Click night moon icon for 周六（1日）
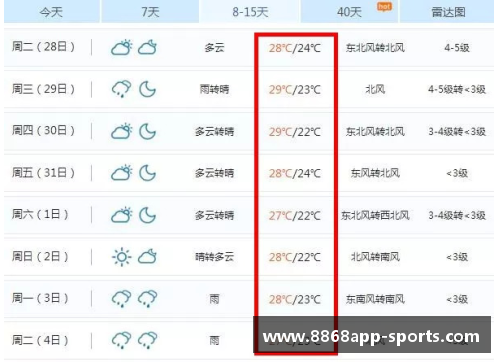Viewport: 500px width, 362px height. tap(147, 215)
